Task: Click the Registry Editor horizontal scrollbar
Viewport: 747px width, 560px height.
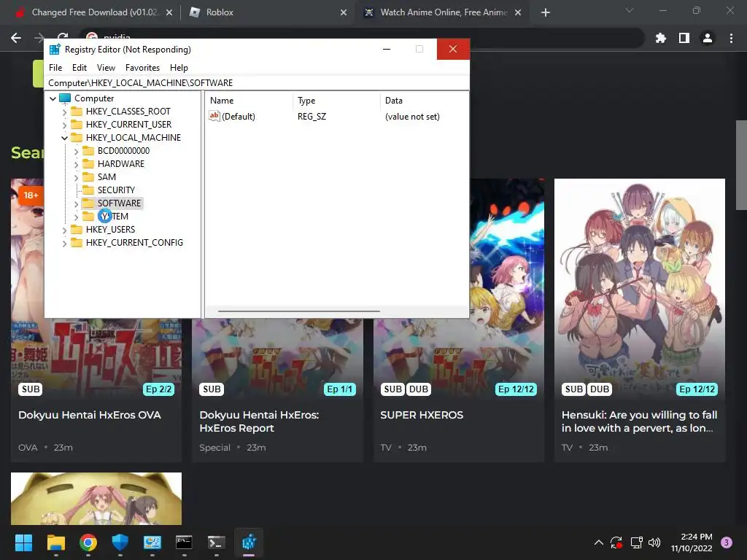Action: pyautogui.click(x=298, y=311)
